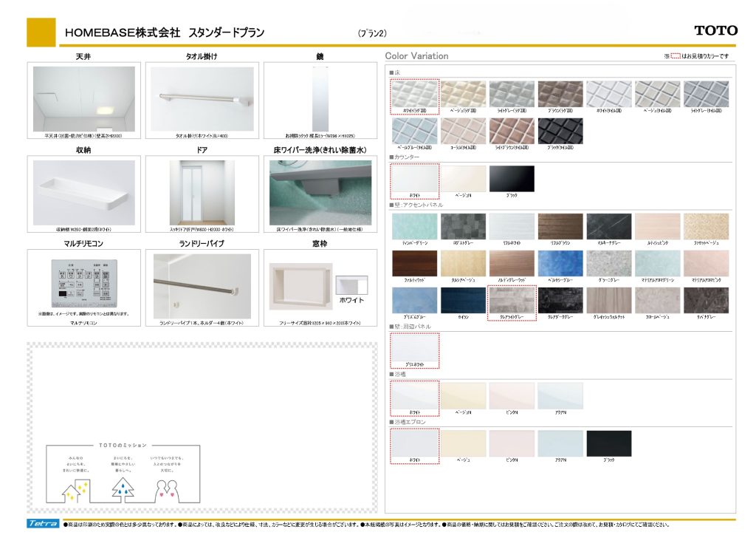Click the Tetra logo at bottom left
The height and width of the screenshot is (535, 756).
44,524
